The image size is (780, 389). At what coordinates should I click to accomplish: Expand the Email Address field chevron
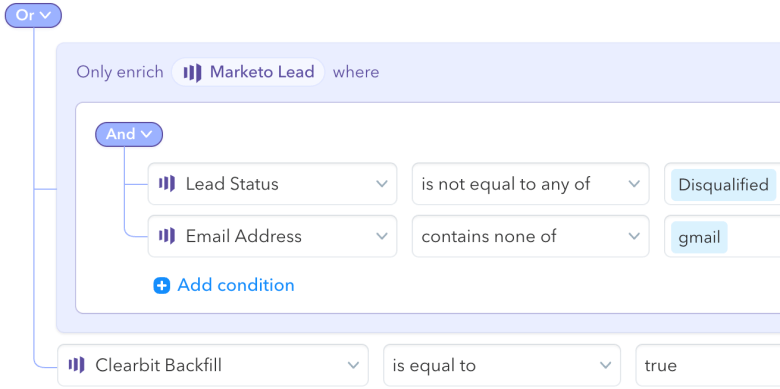[382, 236]
